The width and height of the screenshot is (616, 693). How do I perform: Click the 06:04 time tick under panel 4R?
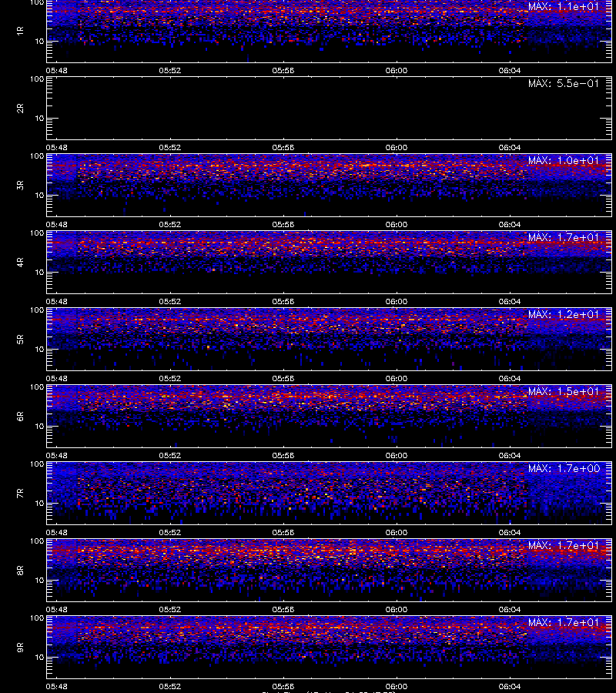tap(510, 301)
